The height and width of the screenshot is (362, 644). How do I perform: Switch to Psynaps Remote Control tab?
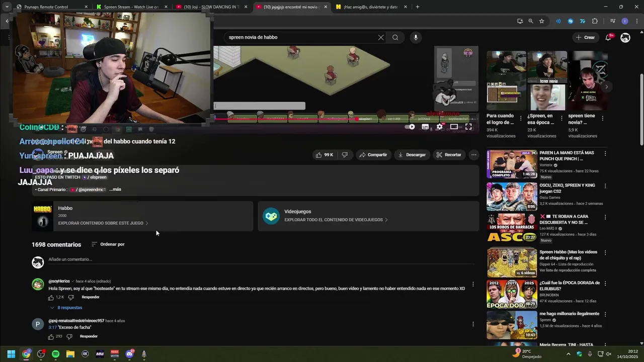[52, 7]
